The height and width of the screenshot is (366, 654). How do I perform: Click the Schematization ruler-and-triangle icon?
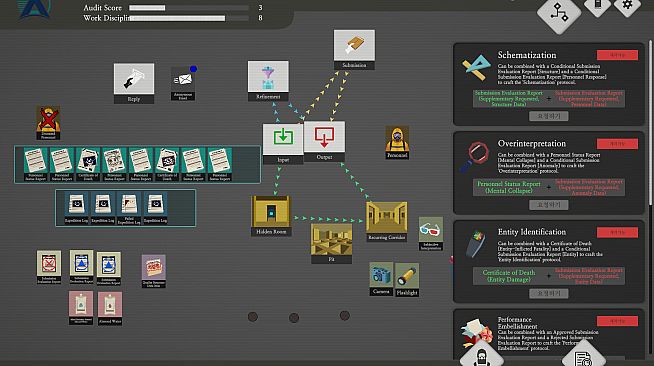pos(476,68)
